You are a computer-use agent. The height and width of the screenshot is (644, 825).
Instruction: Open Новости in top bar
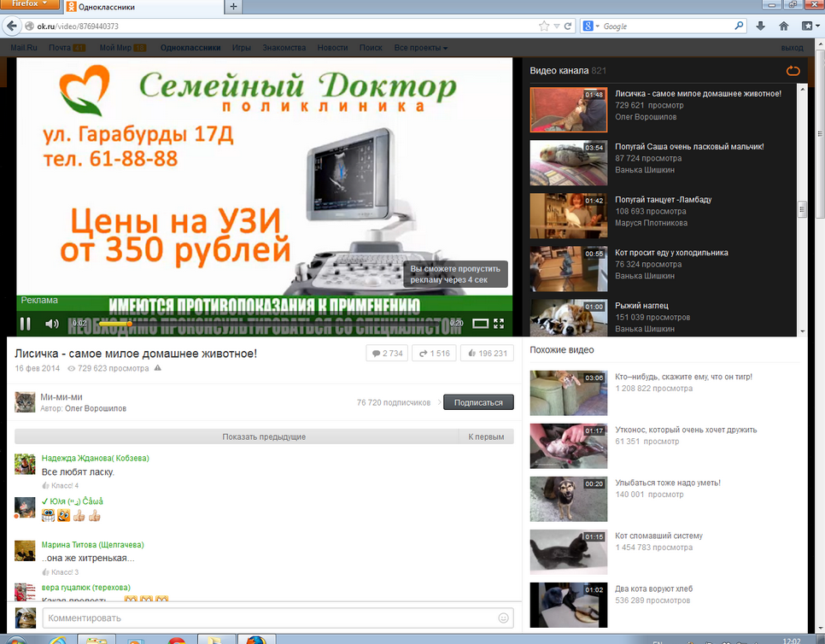(x=332, y=47)
